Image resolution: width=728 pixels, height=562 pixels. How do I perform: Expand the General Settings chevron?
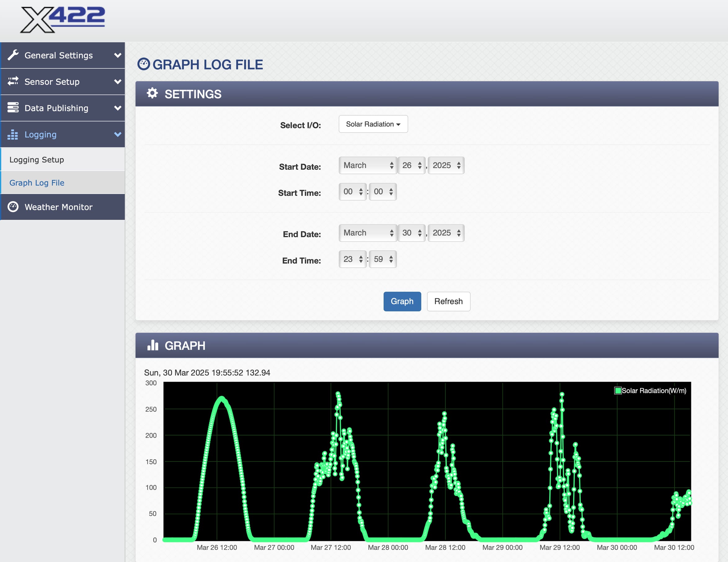[118, 55]
